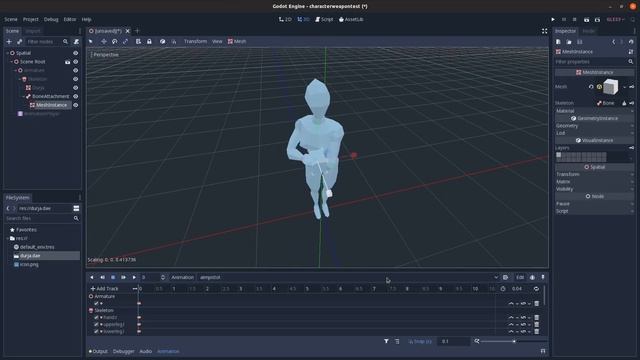Viewport: 640px width, 360px height.
Task: Attach script icon in Scene panel
Action: (x=76, y=42)
